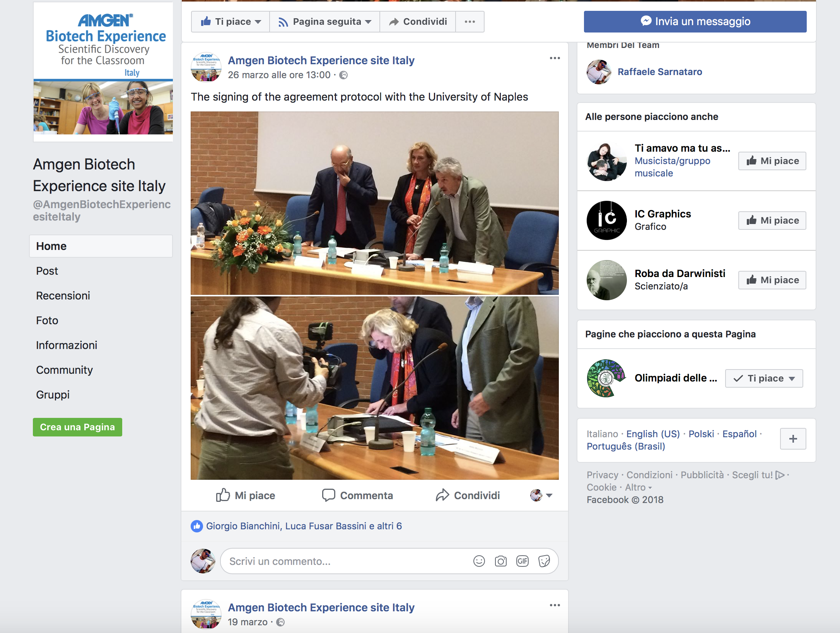This screenshot has height=633, width=840.
Task: Open the Privacy footer link
Action: pos(602,475)
